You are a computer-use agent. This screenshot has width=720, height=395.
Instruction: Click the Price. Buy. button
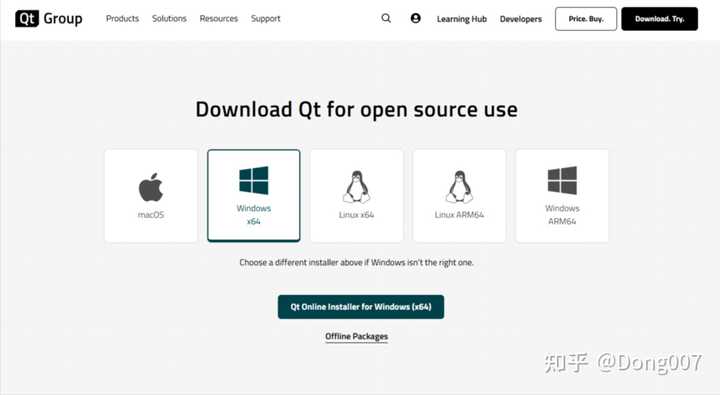tap(586, 19)
